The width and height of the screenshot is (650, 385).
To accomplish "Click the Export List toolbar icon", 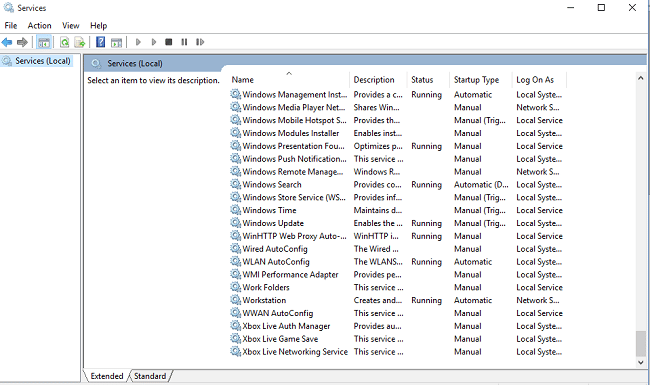I will click(x=80, y=42).
